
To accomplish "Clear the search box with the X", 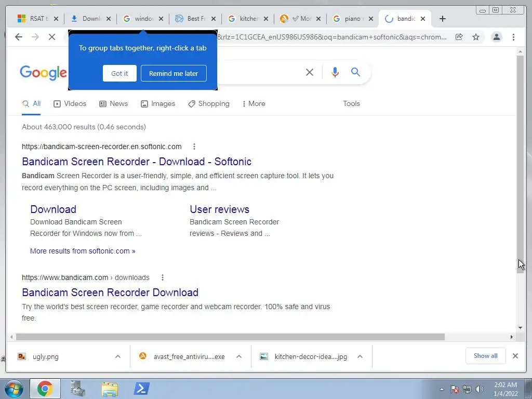I will click(310, 72).
